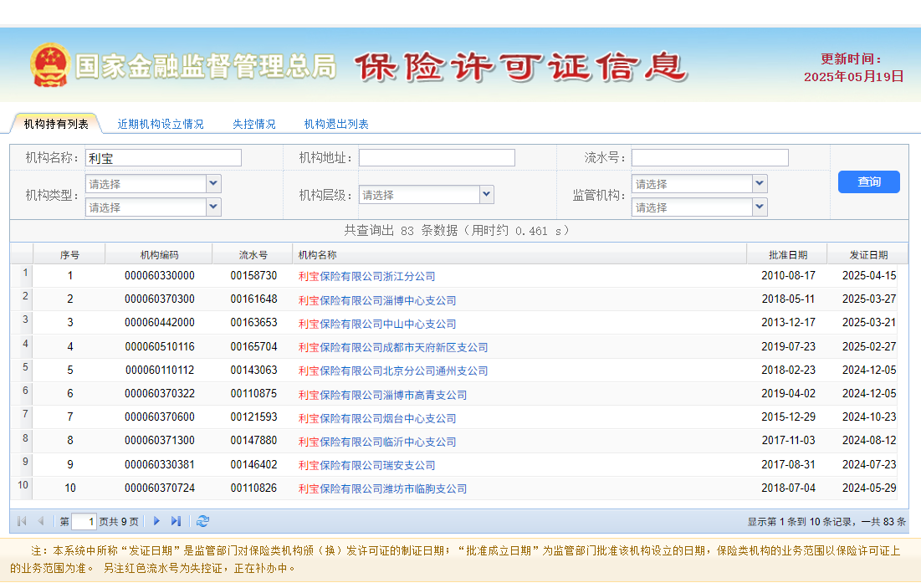Refresh the results table

point(202,521)
